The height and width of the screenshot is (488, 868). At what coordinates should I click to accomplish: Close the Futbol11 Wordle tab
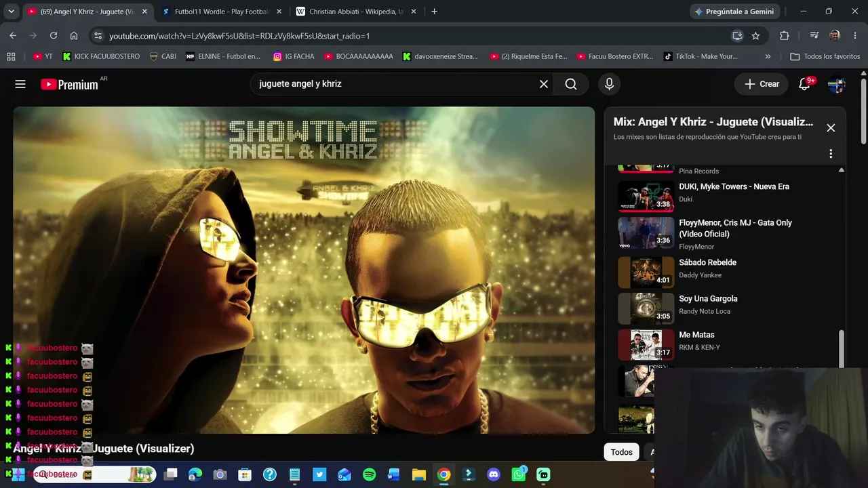279,12
